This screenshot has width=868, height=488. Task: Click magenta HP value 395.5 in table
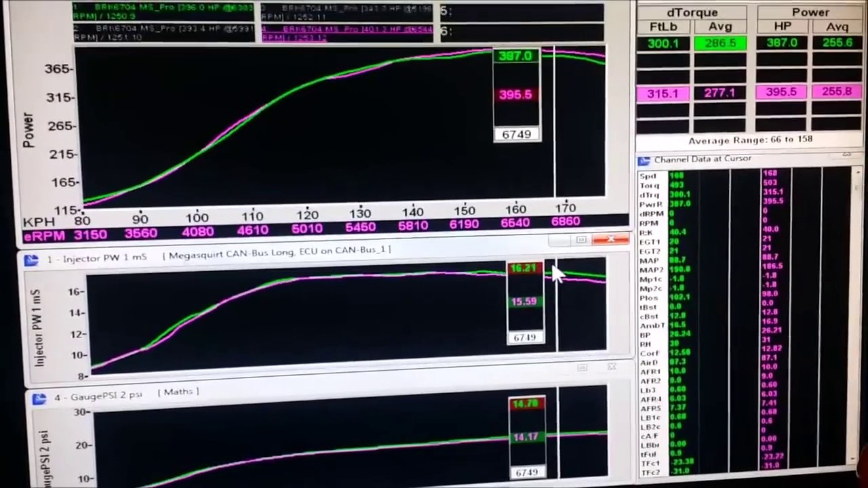point(782,92)
